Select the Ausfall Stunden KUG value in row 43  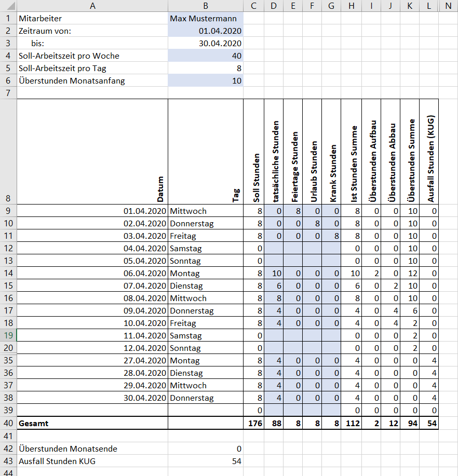[206, 461]
